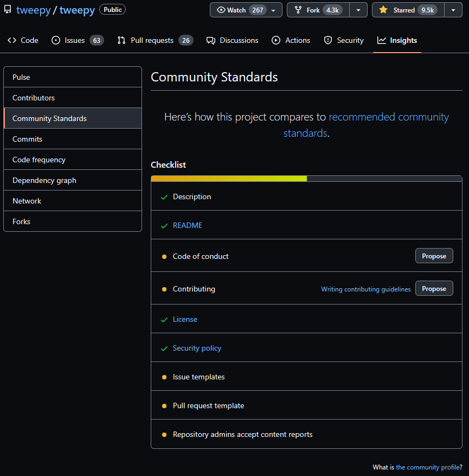Propose a Code of conduct
Image resolution: width=469 pixels, height=476 pixels.
coord(434,256)
